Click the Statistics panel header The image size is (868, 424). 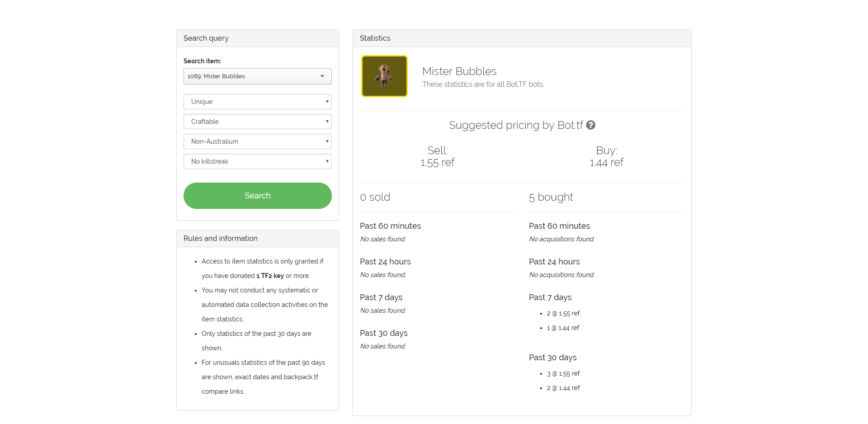[x=375, y=38]
